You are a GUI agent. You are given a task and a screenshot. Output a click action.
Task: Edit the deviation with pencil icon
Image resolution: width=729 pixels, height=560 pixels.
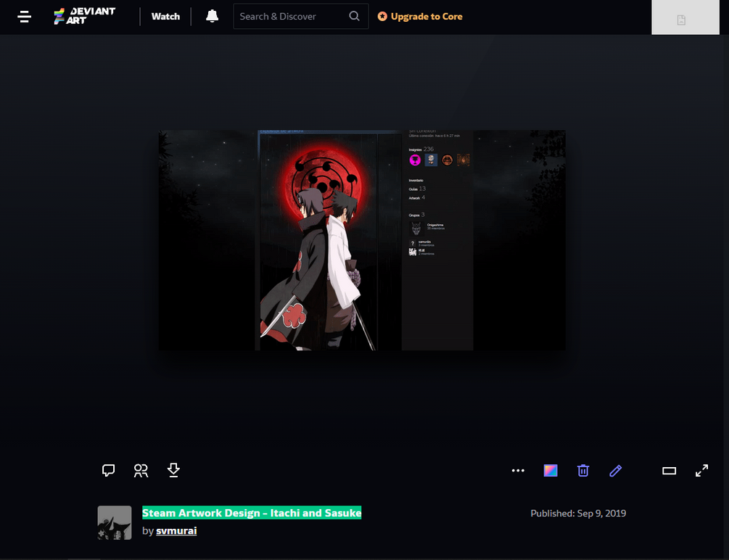(x=616, y=471)
